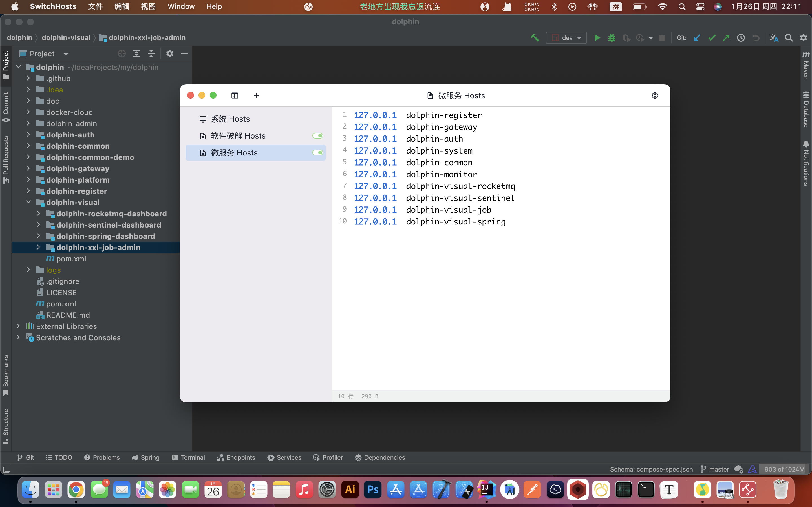Click the Debug bug icon in toolbar

612,38
